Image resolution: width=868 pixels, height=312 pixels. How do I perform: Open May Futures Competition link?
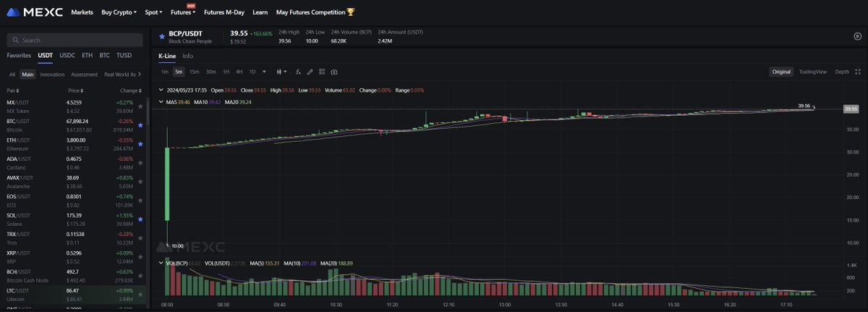[310, 12]
